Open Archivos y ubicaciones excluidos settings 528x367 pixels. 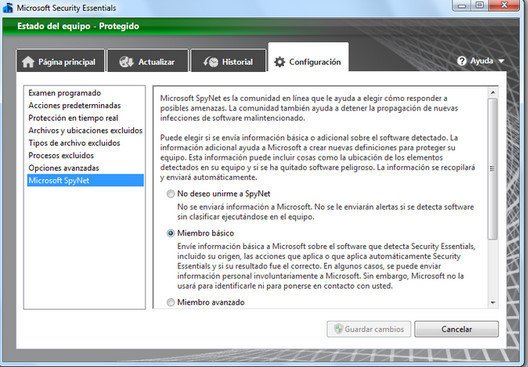tap(85, 130)
